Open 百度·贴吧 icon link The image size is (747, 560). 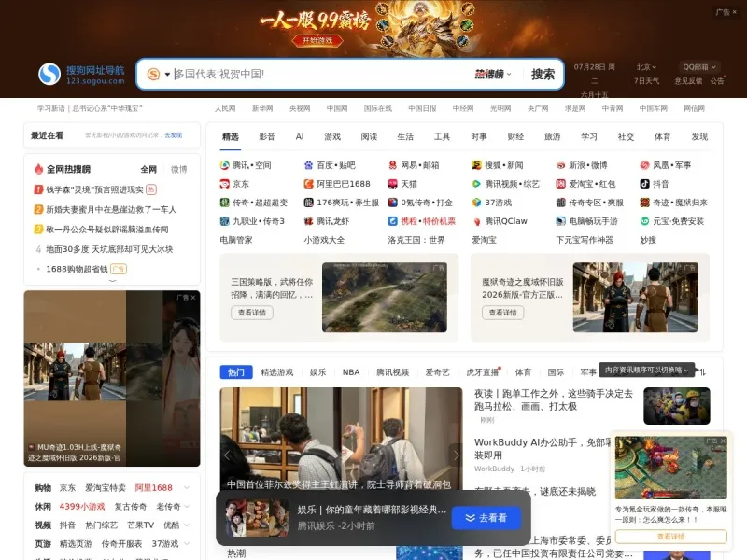pyautogui.click(x=309, y=165)
